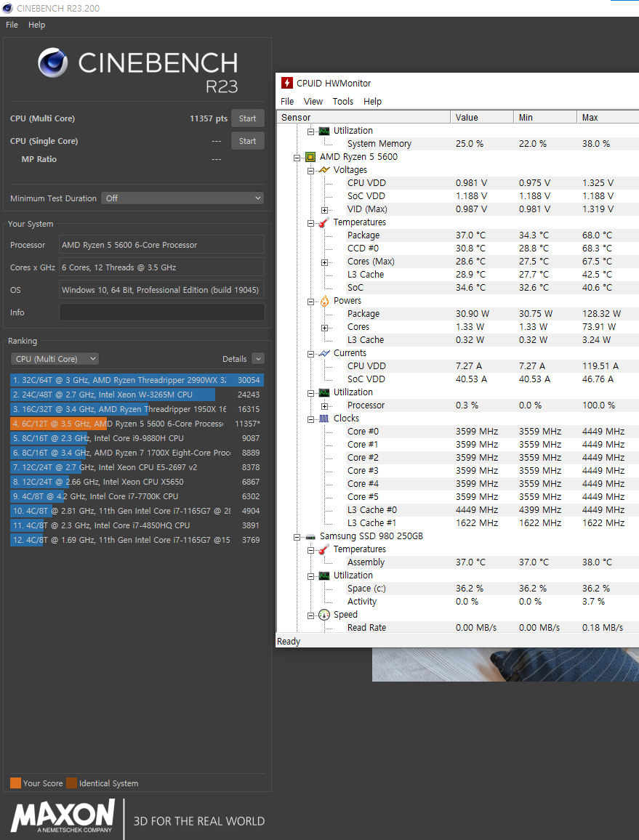This screenshot has width=639, height=840.
Task: Expand the Processor utilization row
Action: 324,406
